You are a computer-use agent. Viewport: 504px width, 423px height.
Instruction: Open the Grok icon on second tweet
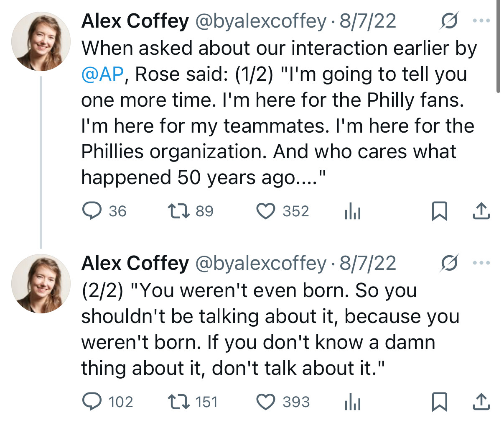(449, 263)
